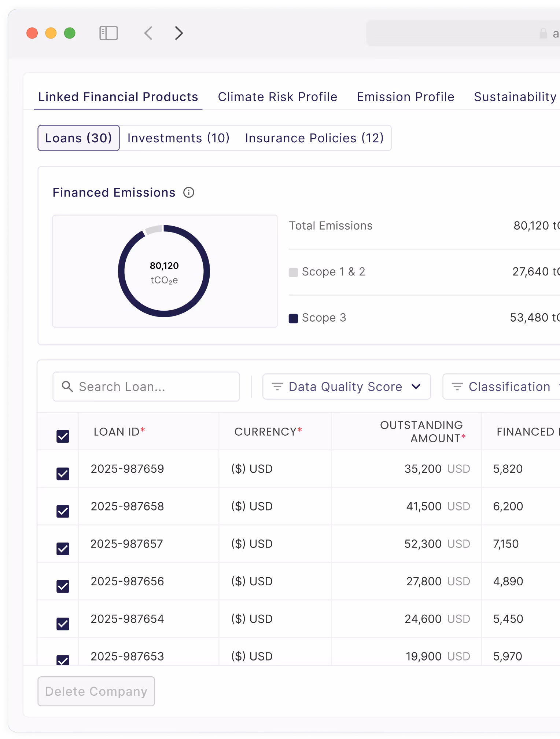560x739 pixels.
Task: Open the Classification filter dropdown
Action: (501, 387)
